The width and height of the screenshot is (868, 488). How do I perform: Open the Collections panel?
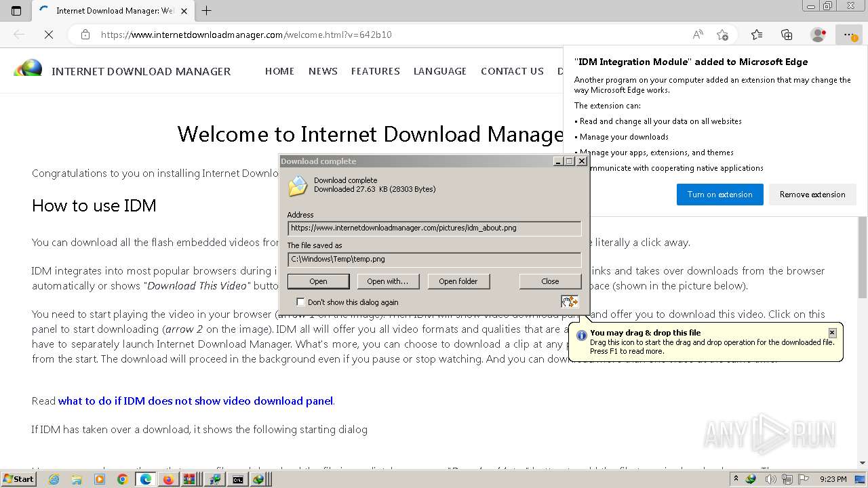click(x=787, y=35)
